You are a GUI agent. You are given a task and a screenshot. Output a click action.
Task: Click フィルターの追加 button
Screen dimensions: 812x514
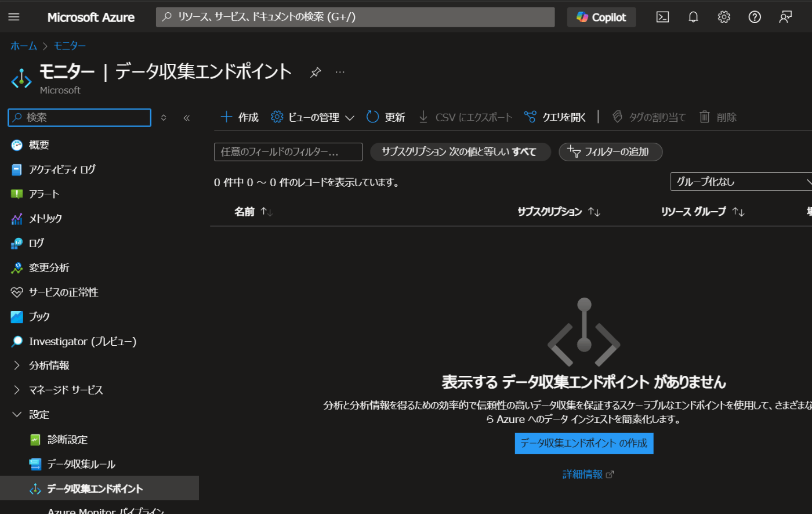[610, 152]
